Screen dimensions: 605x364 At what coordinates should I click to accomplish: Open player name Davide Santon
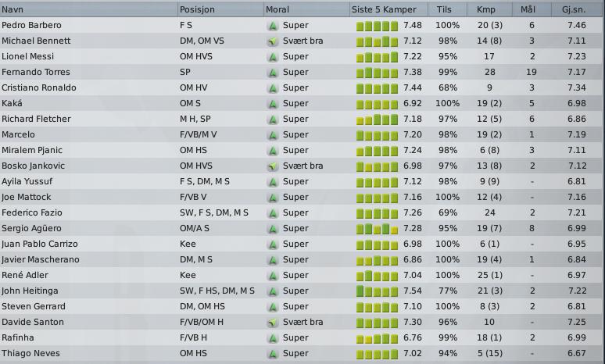(33, 322)
